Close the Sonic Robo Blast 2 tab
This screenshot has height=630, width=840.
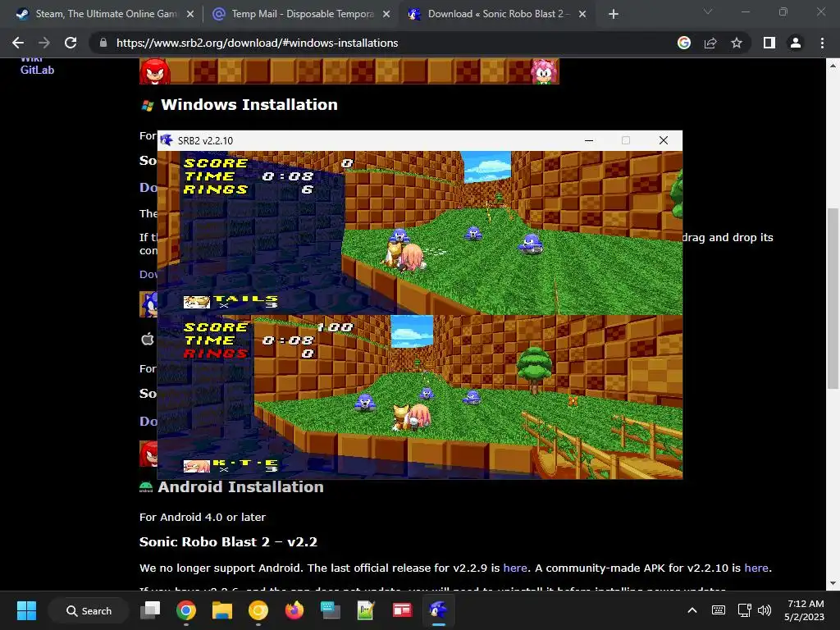(582, 15)
